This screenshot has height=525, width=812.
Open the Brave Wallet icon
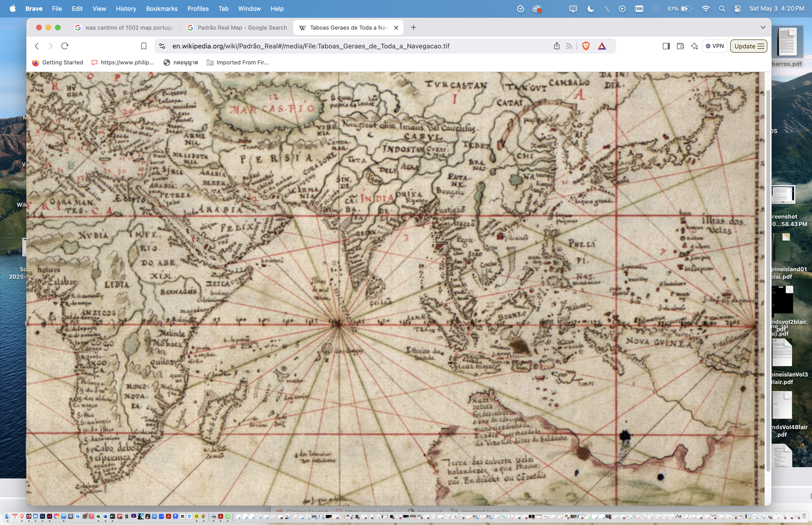click(x=680, y=46)
